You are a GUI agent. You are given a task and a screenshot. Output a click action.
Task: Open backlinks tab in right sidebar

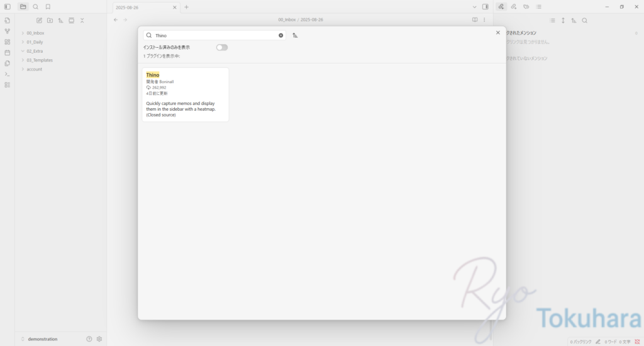coord(501,6)
